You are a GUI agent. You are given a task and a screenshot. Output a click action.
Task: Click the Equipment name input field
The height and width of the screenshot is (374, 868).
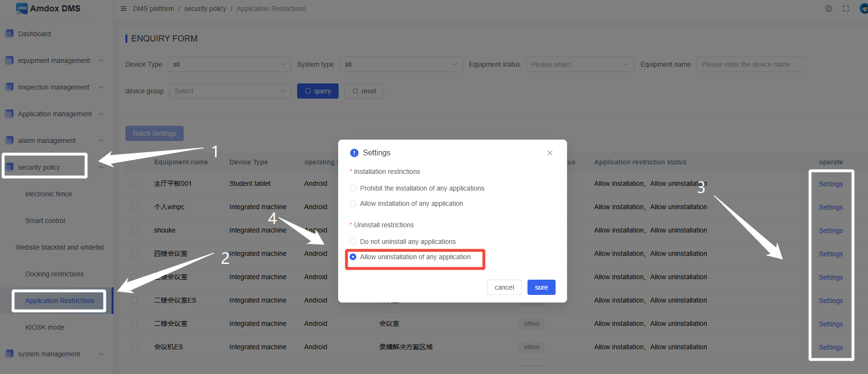751,64
